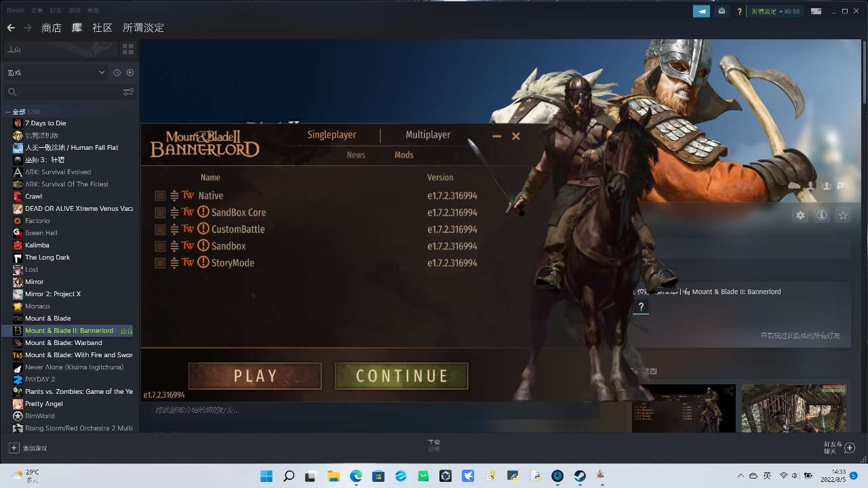The height and width of the screenshot is (488, 868).
Task: Enable the Sandbox module checkbox
Action: tap(160, 246)
